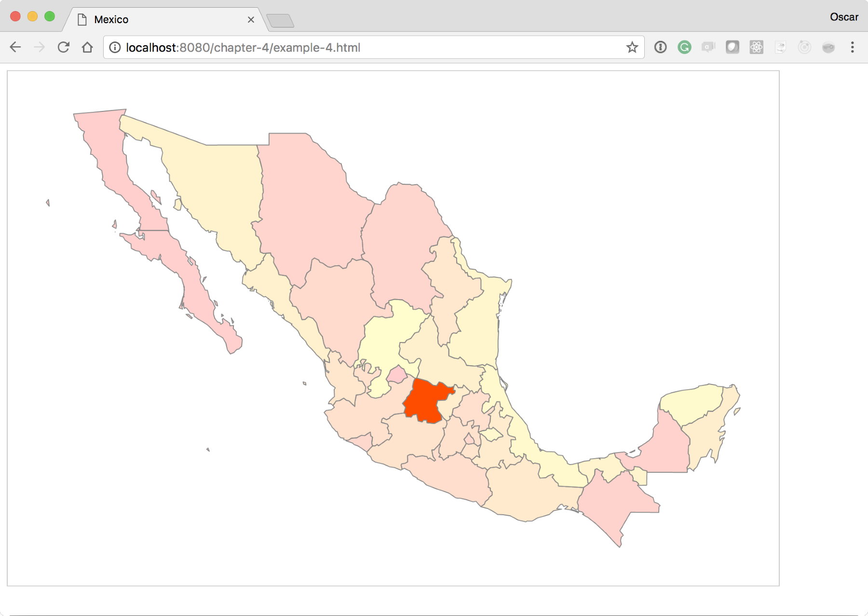Click the chat bubble extension icon
Screen dimensions: 868x616
[708, 47]
